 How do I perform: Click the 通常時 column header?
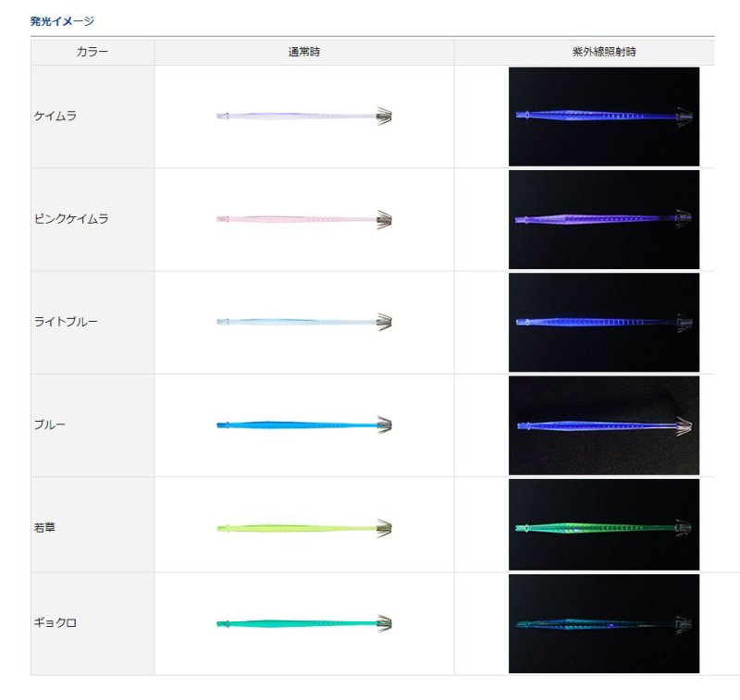coord(305,51)
